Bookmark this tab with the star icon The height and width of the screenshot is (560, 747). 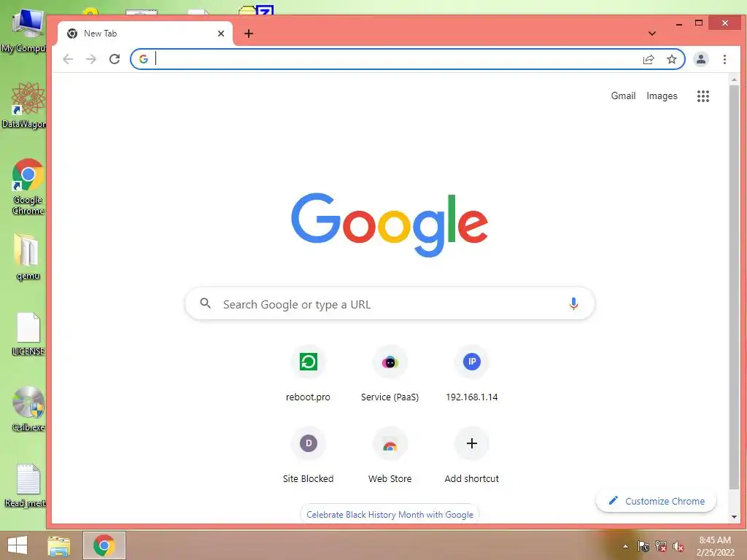click(x=672, y=59)
